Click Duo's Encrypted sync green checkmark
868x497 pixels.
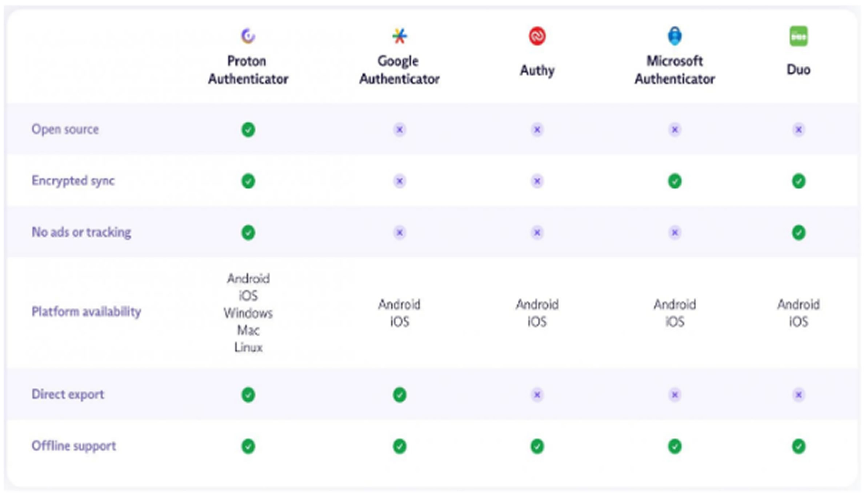click(x=799, y=181)
